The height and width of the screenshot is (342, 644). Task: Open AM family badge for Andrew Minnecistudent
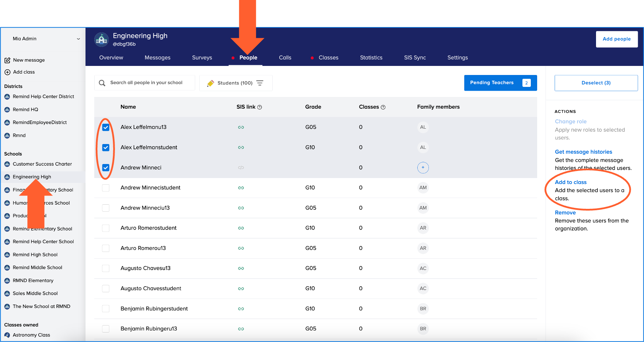[423, 188]
